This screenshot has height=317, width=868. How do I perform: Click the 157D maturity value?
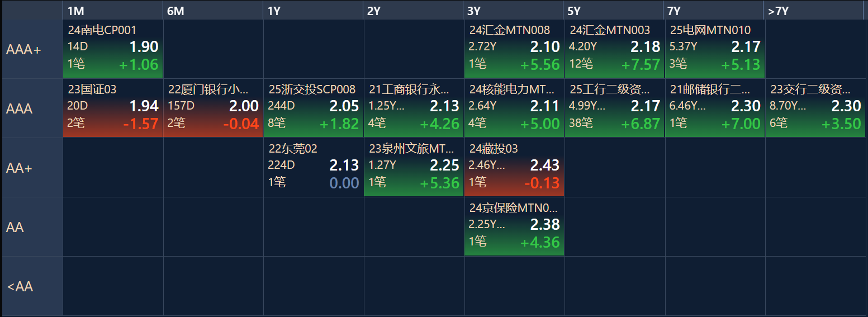pos(181,106)
